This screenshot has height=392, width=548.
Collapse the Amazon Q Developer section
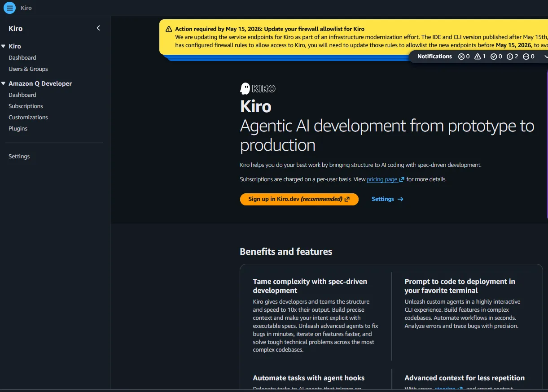4,83
